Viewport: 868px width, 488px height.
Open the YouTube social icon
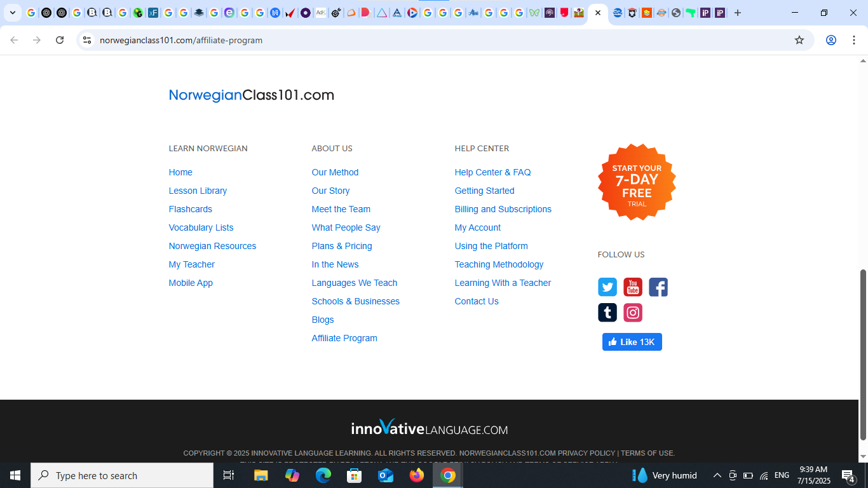(x=633, y=287)
